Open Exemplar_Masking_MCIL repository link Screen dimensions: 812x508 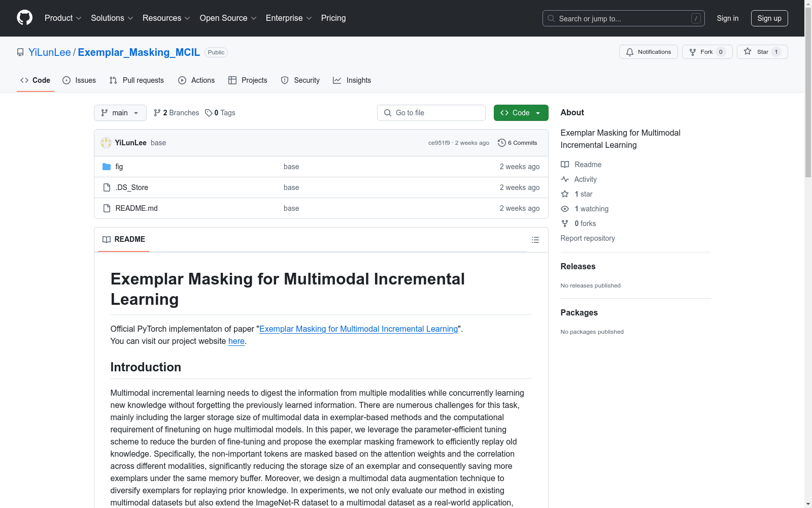[x=139, y=52]
